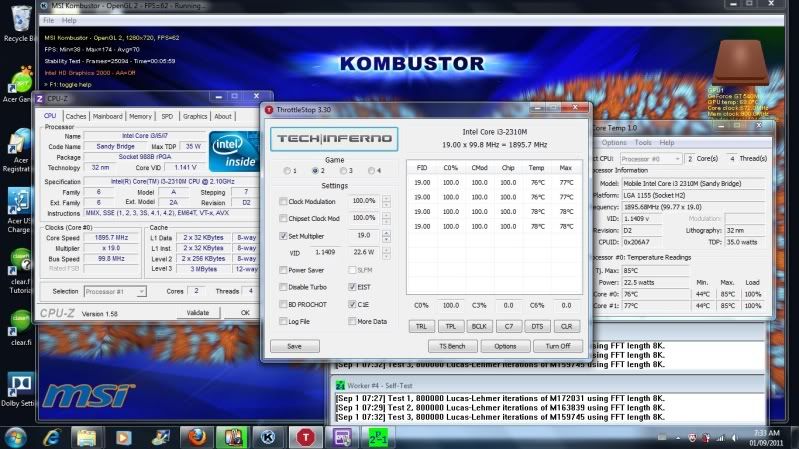Uncheck the EIST option
Image resolution: width=799 pixels, height=449 pixels.
click(351, 287)
